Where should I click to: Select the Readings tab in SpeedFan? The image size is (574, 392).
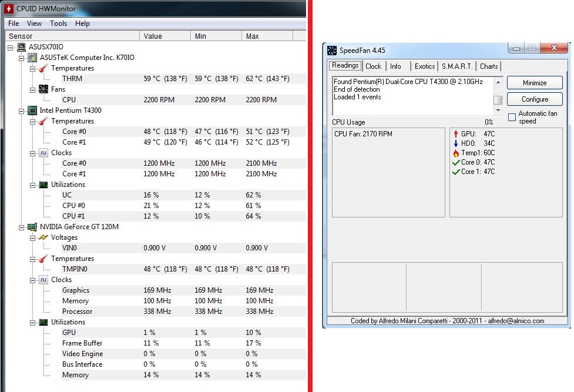(x=345, y=66)
